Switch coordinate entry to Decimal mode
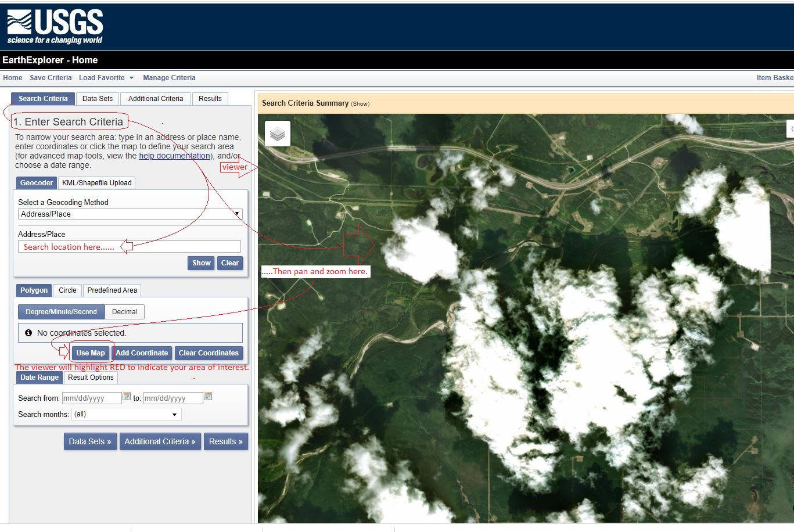Viewport: 794px width, 532px height. (x=124, y=311)
